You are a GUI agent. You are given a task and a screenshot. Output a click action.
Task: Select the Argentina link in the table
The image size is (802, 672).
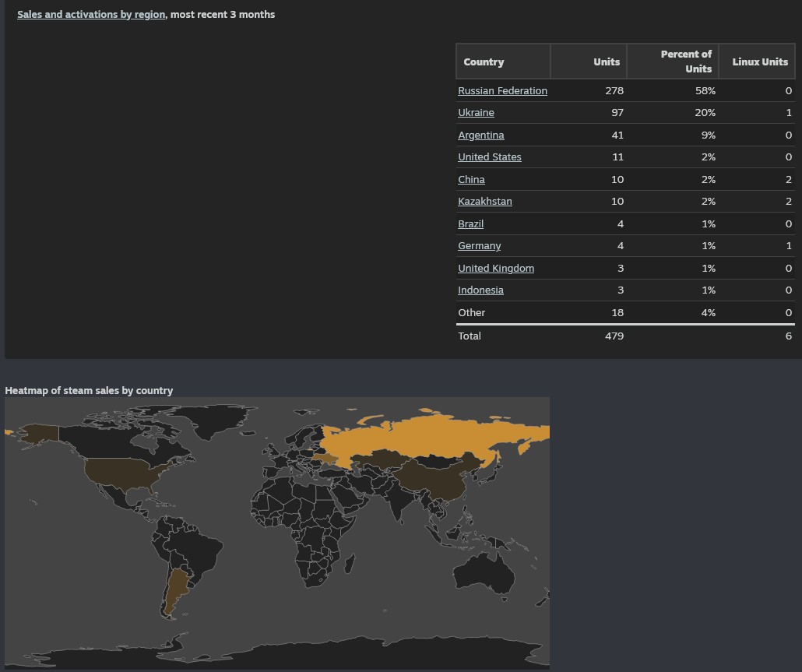coord(480,135)
